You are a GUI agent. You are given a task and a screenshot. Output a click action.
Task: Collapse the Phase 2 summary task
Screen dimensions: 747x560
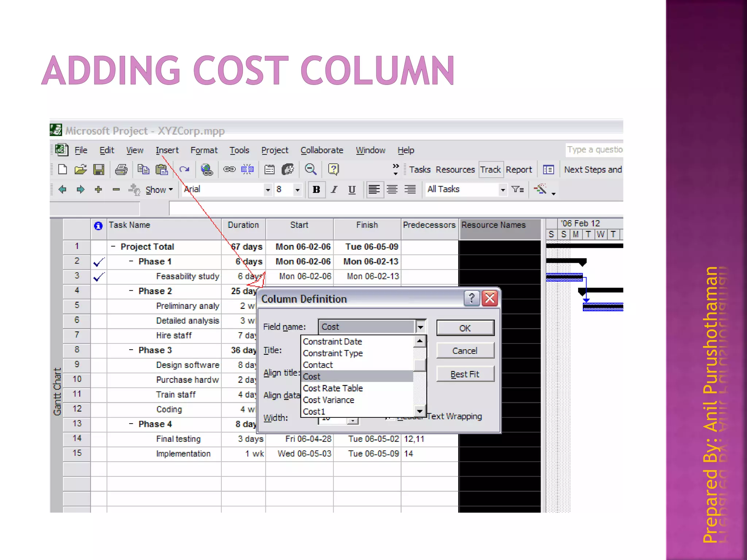(131, 291)
